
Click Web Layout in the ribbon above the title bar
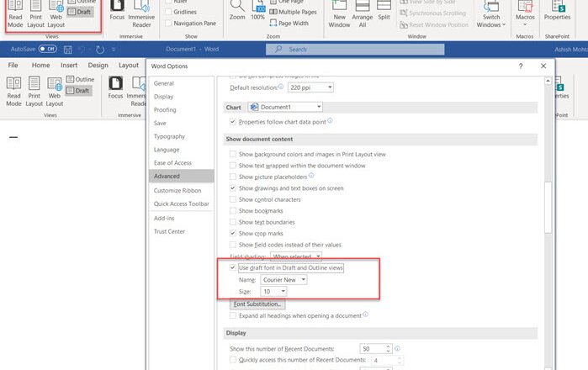tap(56, 14)
